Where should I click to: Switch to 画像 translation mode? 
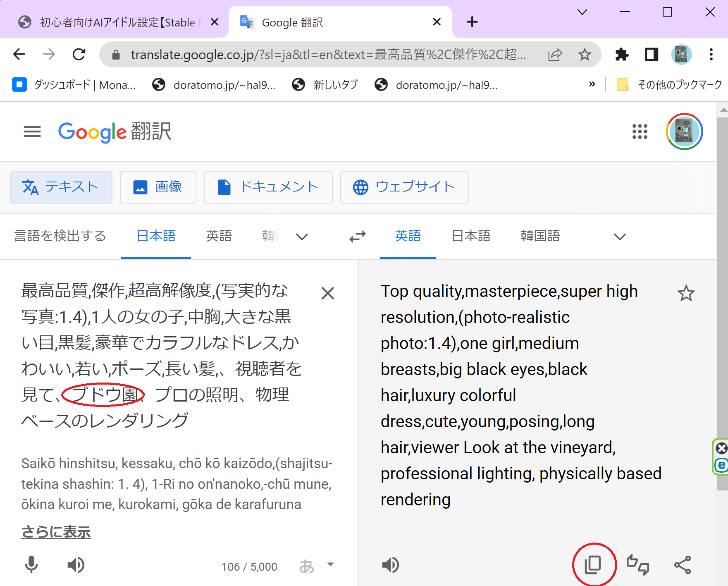pyautogui.click(x=158, y=187)
